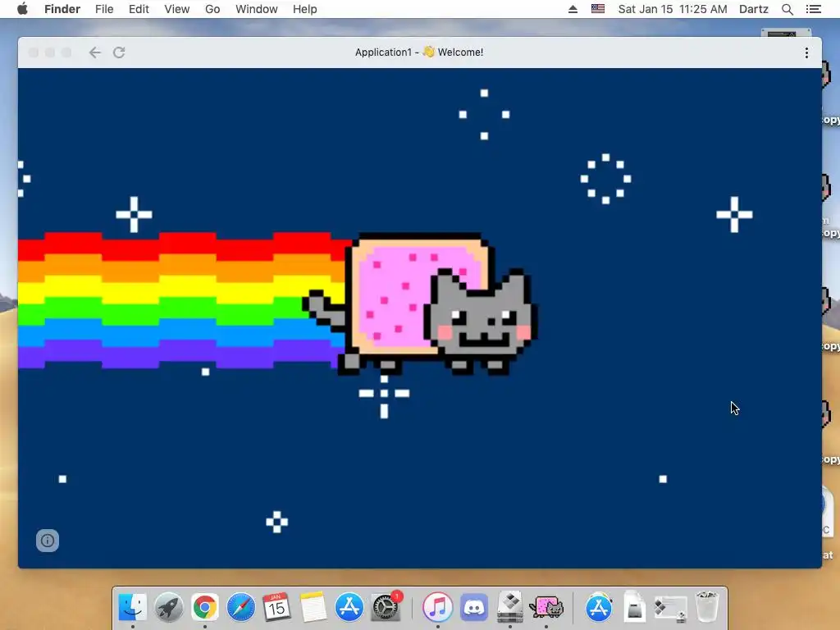Screen dimensions: 840x630
Task: Open Notes from the dock
Action: pos(313,608)
